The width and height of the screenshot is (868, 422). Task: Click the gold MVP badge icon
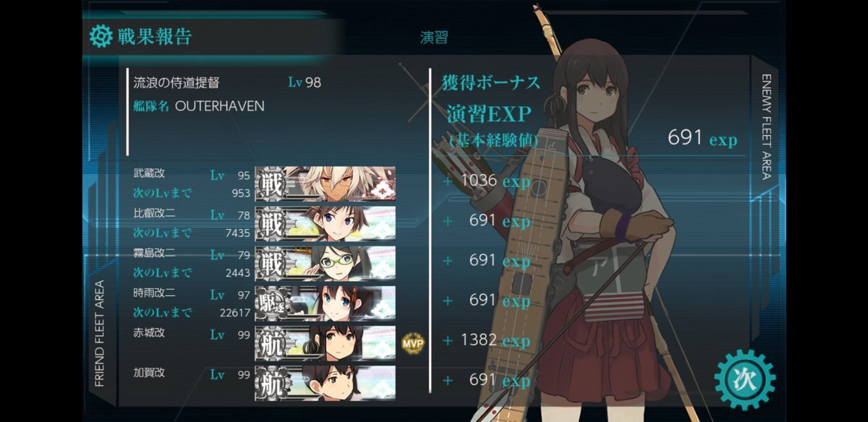click(411, 342)
